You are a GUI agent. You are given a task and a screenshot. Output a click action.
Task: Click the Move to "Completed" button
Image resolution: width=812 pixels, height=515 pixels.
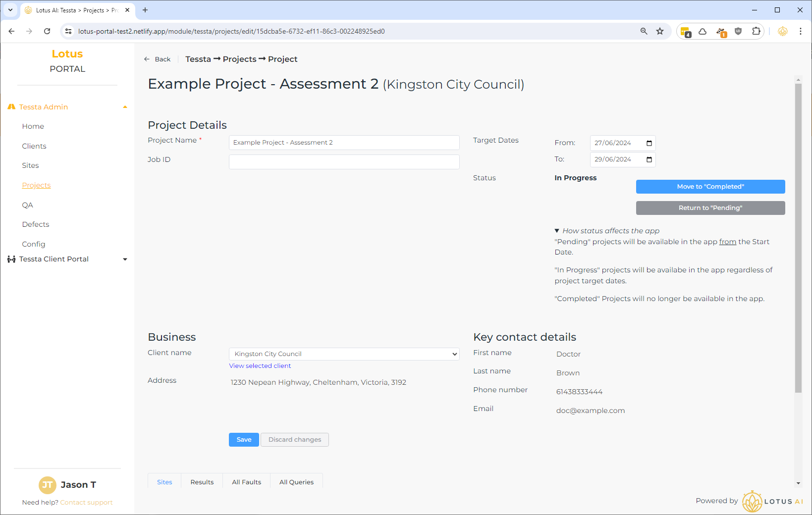[x=710, y=187]
